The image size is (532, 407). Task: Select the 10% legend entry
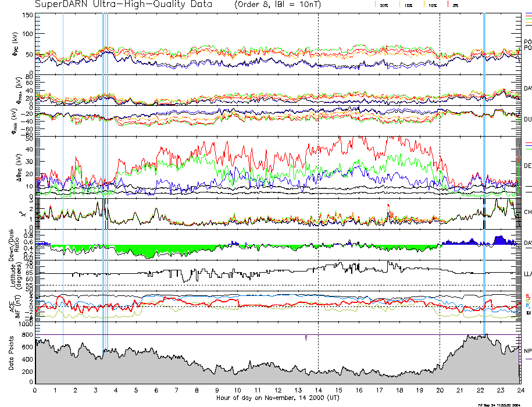pos(432,5)
